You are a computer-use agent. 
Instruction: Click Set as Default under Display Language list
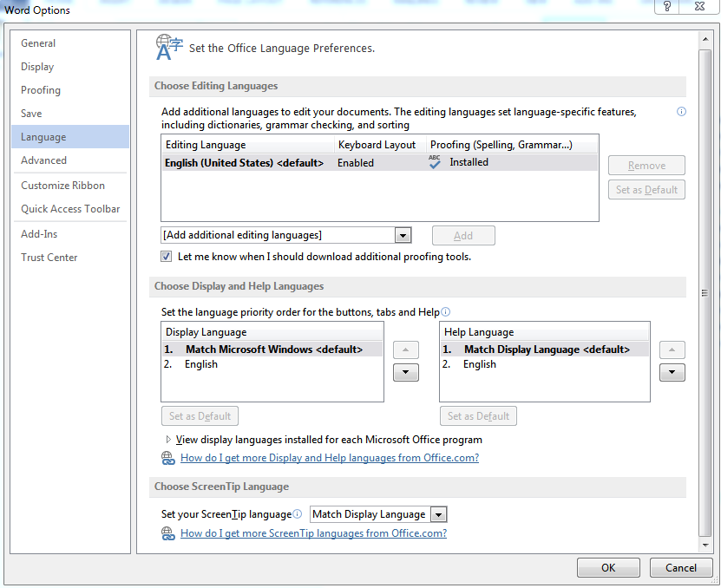pos(200,416)
